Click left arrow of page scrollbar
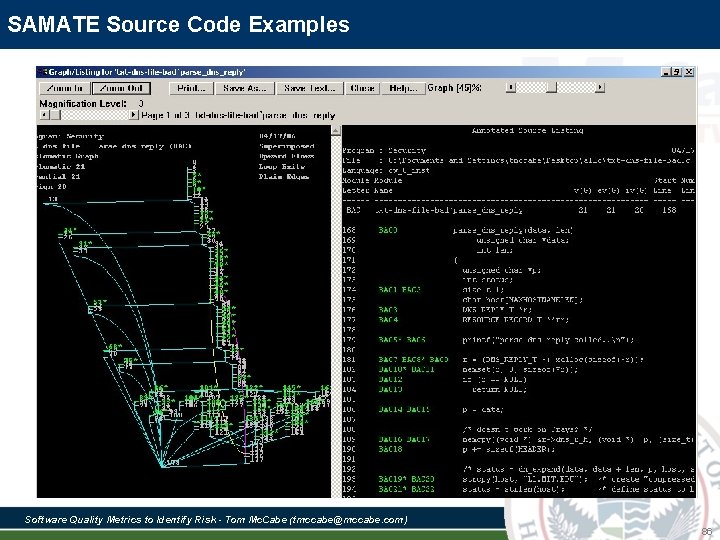Image resolution: width=720 pixels, height=540 pixels. pyautogui.click(x=44, y=115)
